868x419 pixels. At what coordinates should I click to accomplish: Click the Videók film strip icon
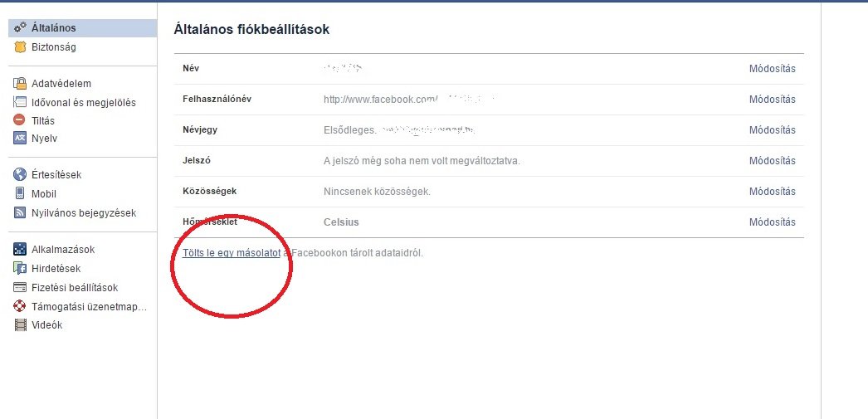[21, 325]
